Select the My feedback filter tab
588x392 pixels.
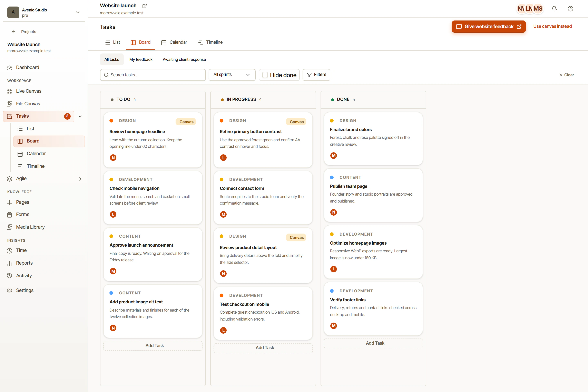[141, 59]
